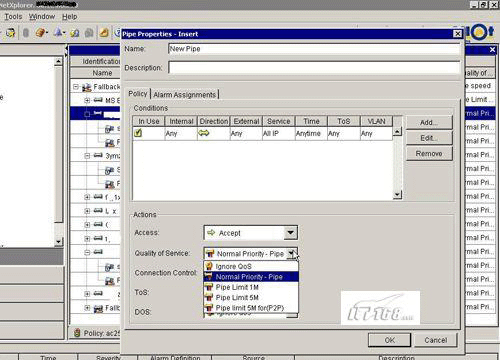Click left panel scroll-down arrow
The image size is (500, 360).
click(58, 241)
